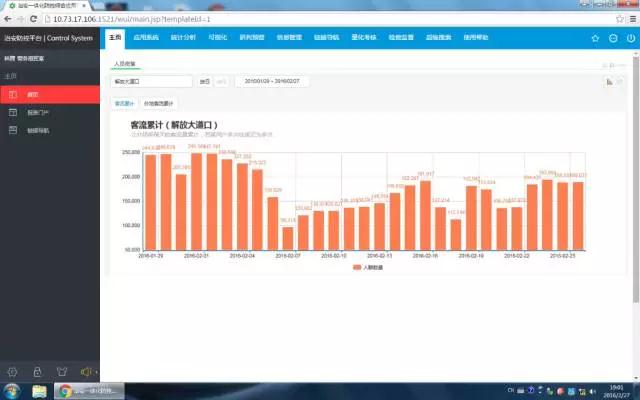Open the settings gear in sidebar bottom
This screenshot has height=400, width=640.
[11, 371]
